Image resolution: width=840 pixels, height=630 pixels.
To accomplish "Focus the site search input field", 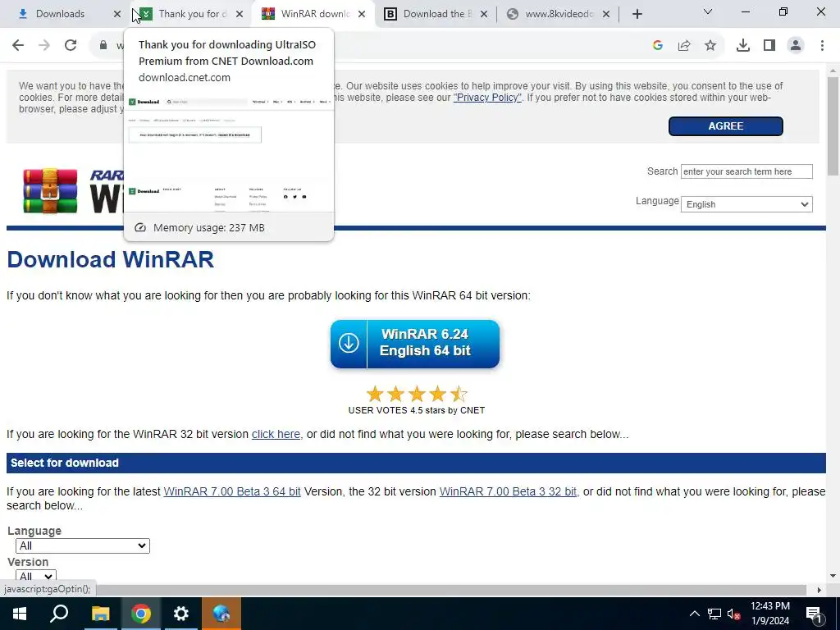I will pos(746,171).
